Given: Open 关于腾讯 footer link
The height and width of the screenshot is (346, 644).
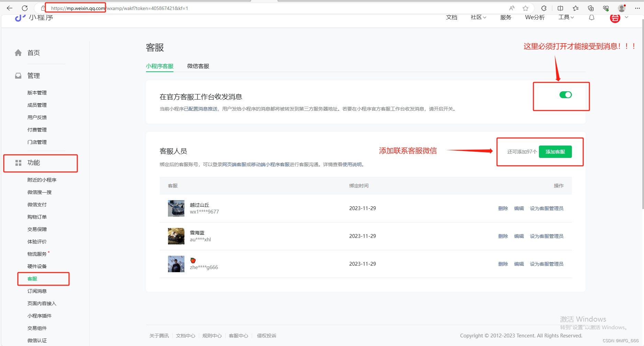Looking at the screenshot, I should pyautogui.click(x=159, y=336).
